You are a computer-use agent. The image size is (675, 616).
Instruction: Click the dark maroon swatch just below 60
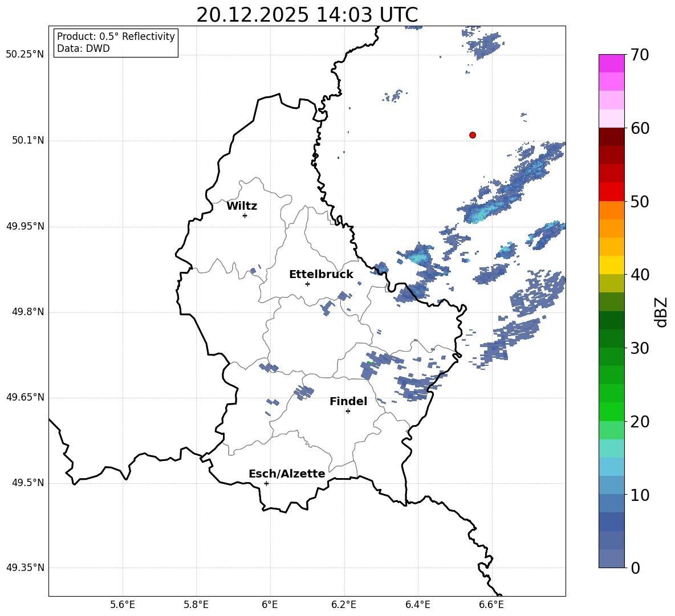click(x=612, y=137)
